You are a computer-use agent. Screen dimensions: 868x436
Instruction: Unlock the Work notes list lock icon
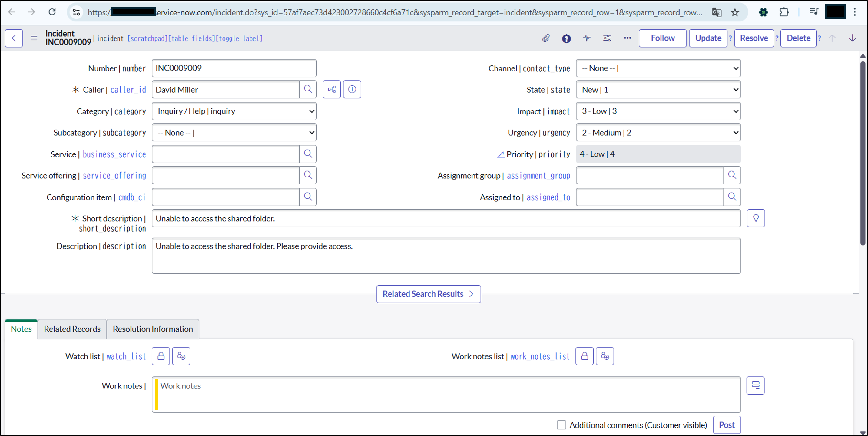pos(585,356)
